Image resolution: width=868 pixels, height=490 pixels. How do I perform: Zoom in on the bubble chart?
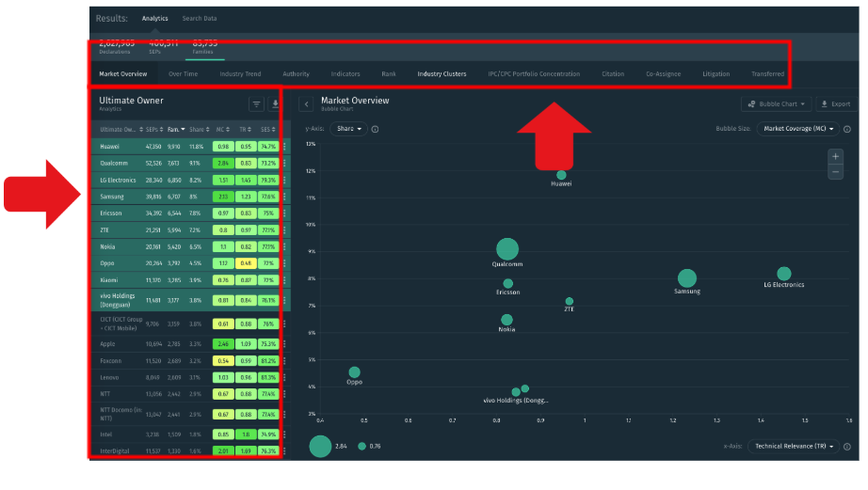[x=835, y=156]
